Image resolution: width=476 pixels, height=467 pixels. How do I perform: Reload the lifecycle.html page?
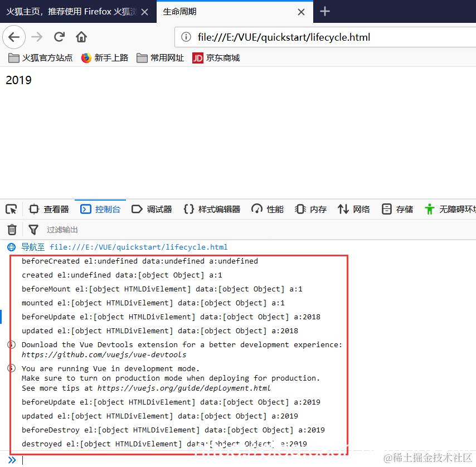pos(59,37)
